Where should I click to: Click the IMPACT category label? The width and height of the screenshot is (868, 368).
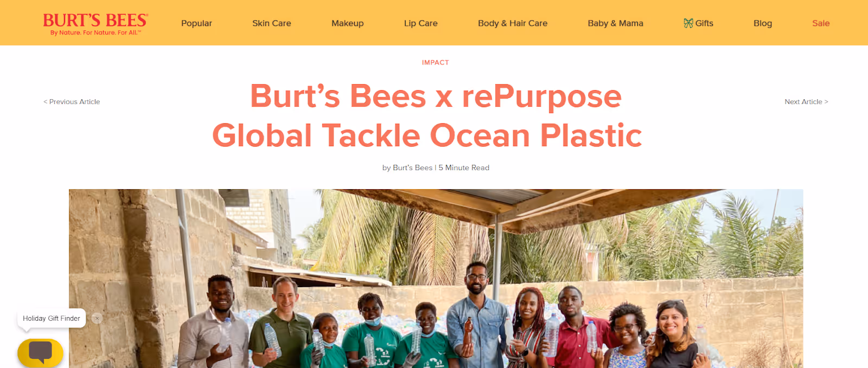point(436,62)
